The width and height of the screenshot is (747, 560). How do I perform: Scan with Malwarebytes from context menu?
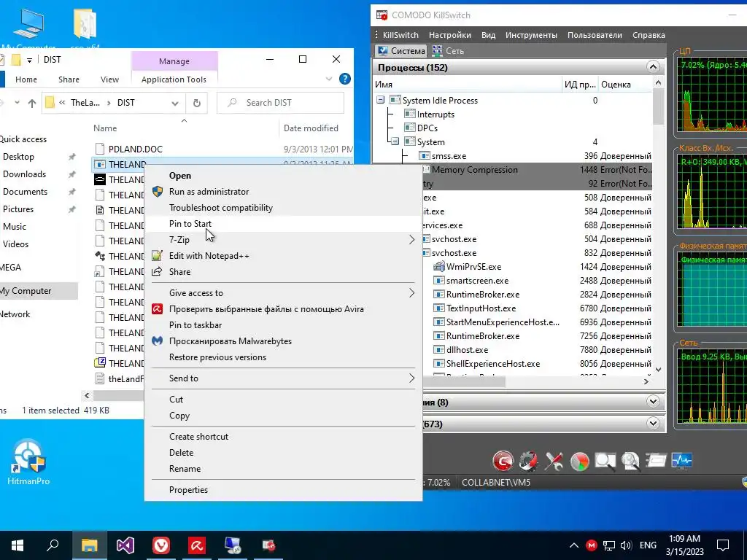pyautogui.click(x=283, y=341)
